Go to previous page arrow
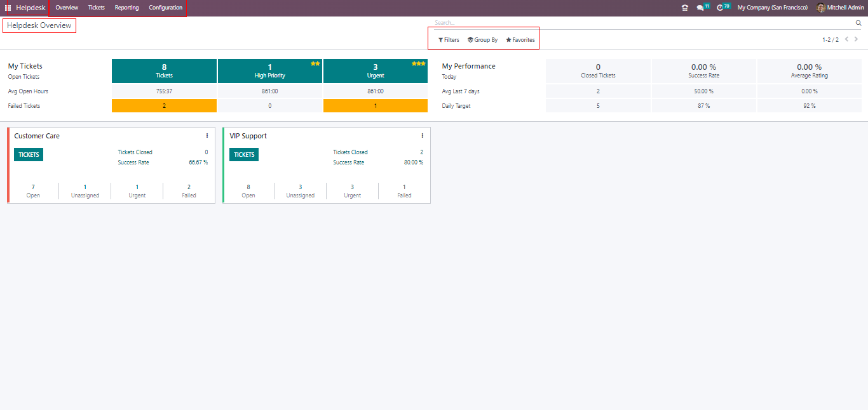The height and width of the screenshot is (410, 868). [846, 39]
